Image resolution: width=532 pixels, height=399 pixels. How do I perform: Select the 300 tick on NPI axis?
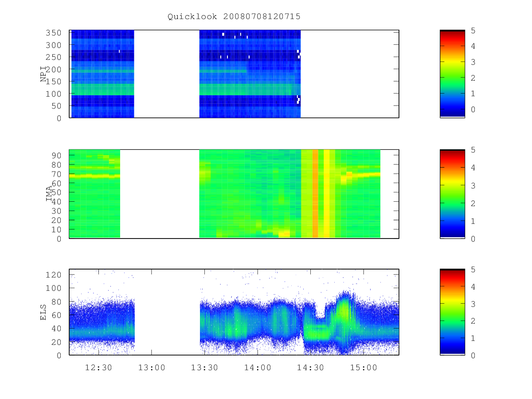[x=54, y=45]
